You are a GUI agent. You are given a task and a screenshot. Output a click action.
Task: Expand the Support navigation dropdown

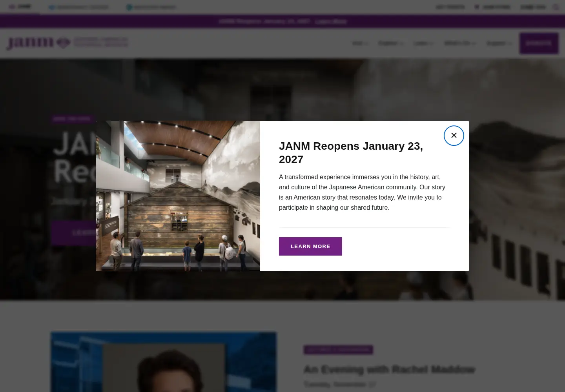(499, 43)
